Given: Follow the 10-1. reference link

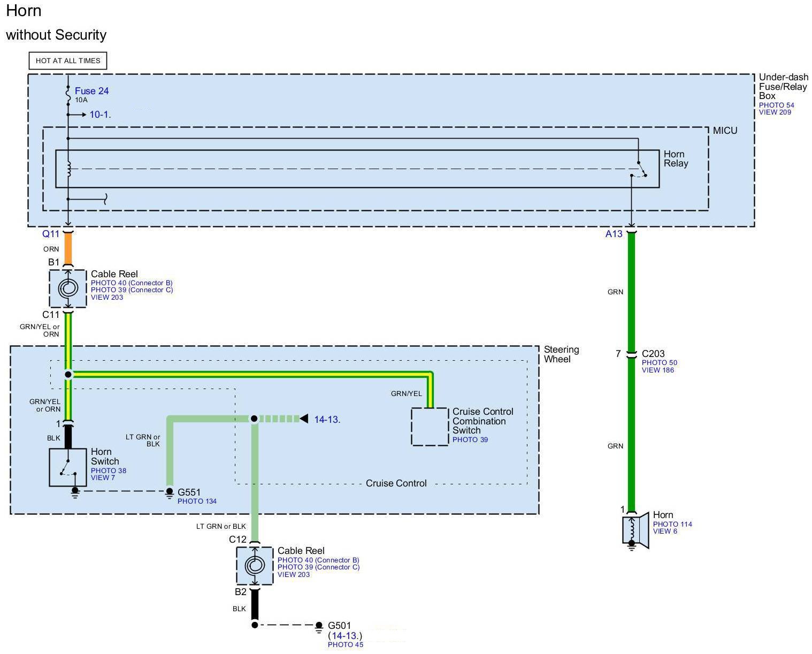Looking at the screenshot, I should click(100, 115).
